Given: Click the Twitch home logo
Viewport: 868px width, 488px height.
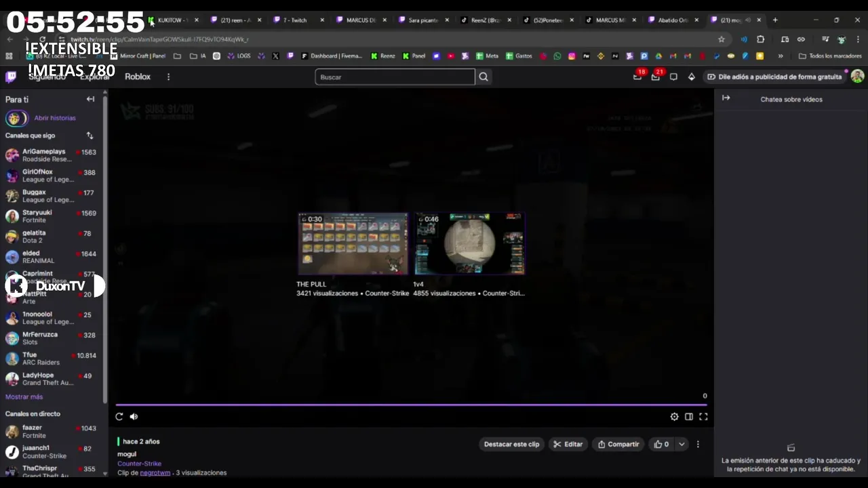Looking at the screenshot, I should [x=11, y=77].
